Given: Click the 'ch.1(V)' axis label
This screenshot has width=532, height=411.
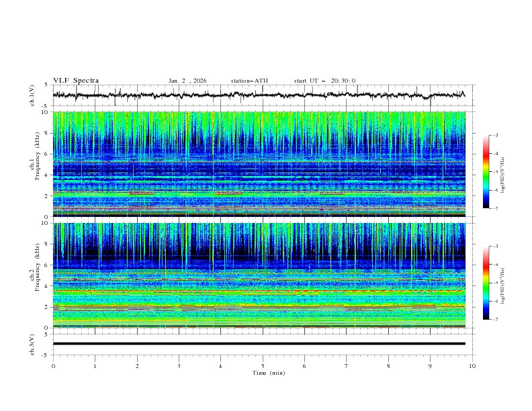Looking at the screenshot, I should tap(32, 95).
